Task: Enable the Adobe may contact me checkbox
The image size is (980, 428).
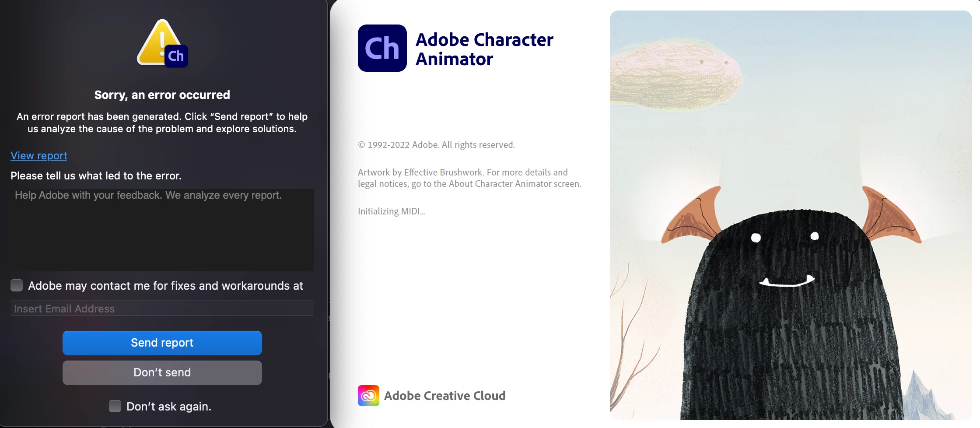Action: point(17,285)
